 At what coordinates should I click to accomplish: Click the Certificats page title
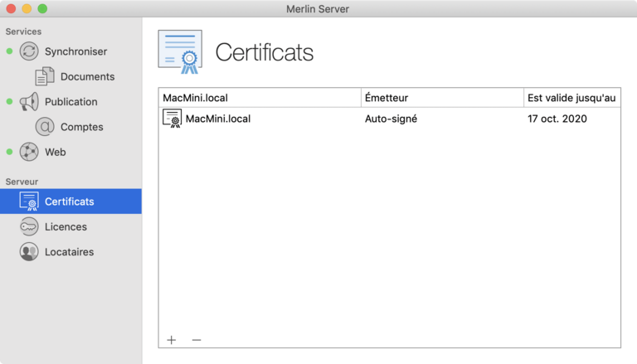coord(265,52)
